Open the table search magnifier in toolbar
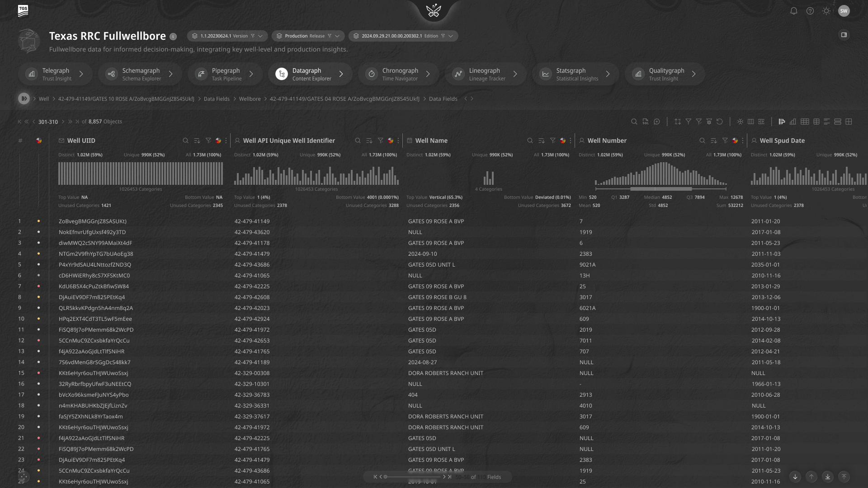This screenshot has width=868, height=488. pos(634,122)
